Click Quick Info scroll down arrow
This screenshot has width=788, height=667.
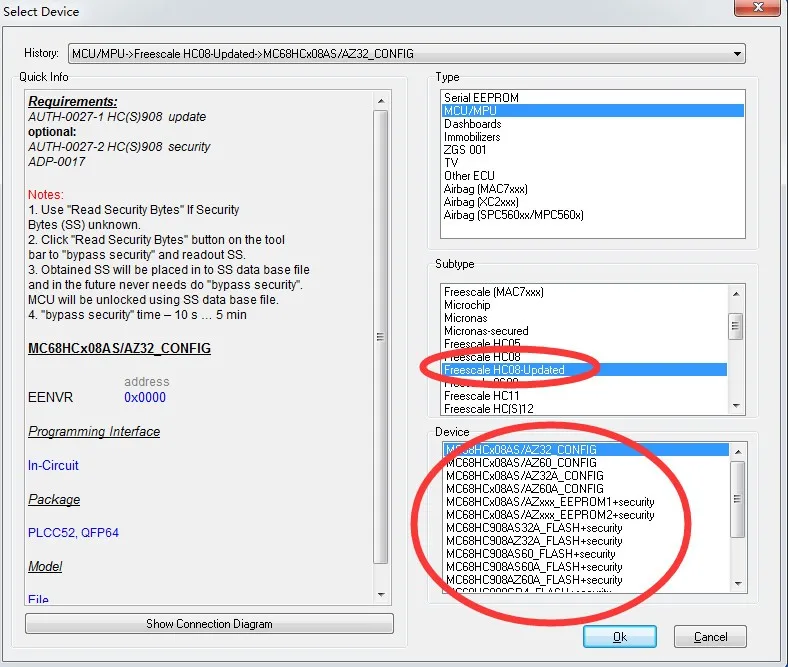click(x=381, y=595)
